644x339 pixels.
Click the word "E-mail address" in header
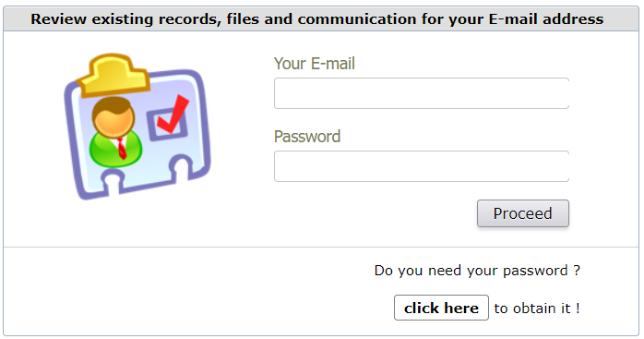point(546,18)
